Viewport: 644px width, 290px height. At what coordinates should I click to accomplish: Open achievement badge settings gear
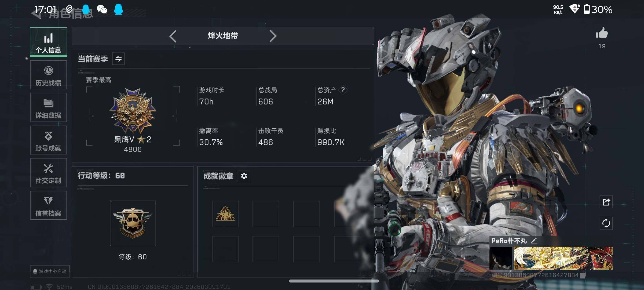coord(244,176)
